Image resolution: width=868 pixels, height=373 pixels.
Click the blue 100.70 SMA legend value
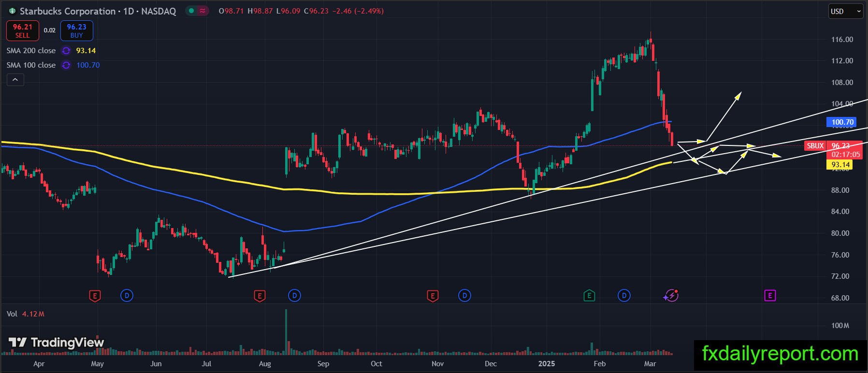88,65
